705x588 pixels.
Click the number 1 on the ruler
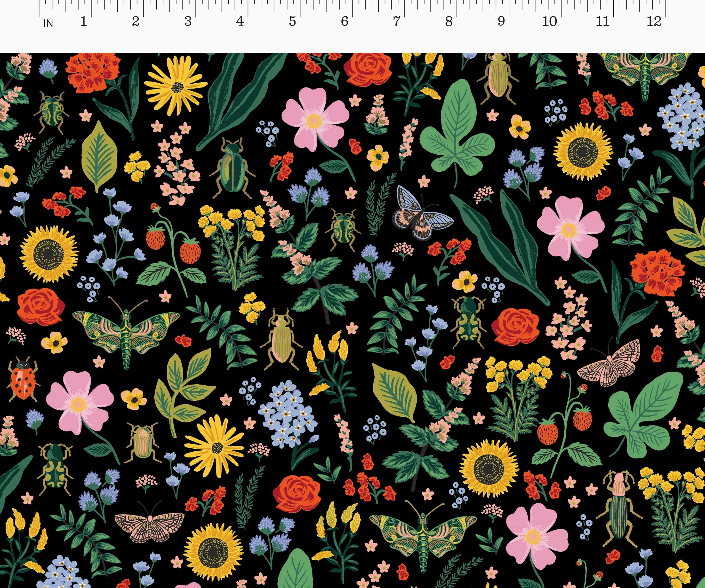coord(84,21)
